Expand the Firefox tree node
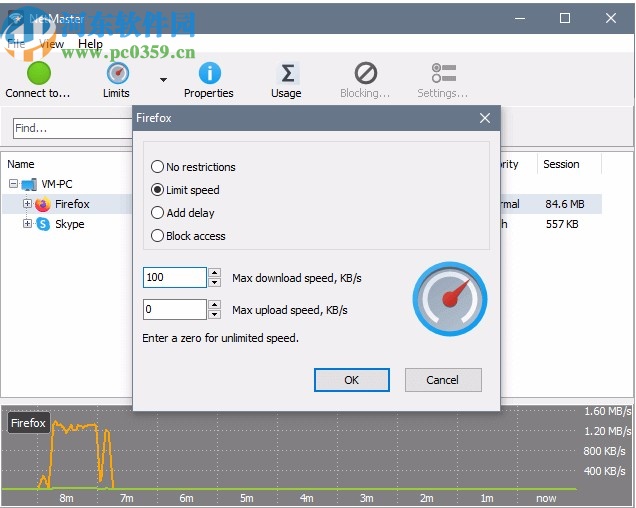Screen dimensions: 636x508 [x=27, y=203]
